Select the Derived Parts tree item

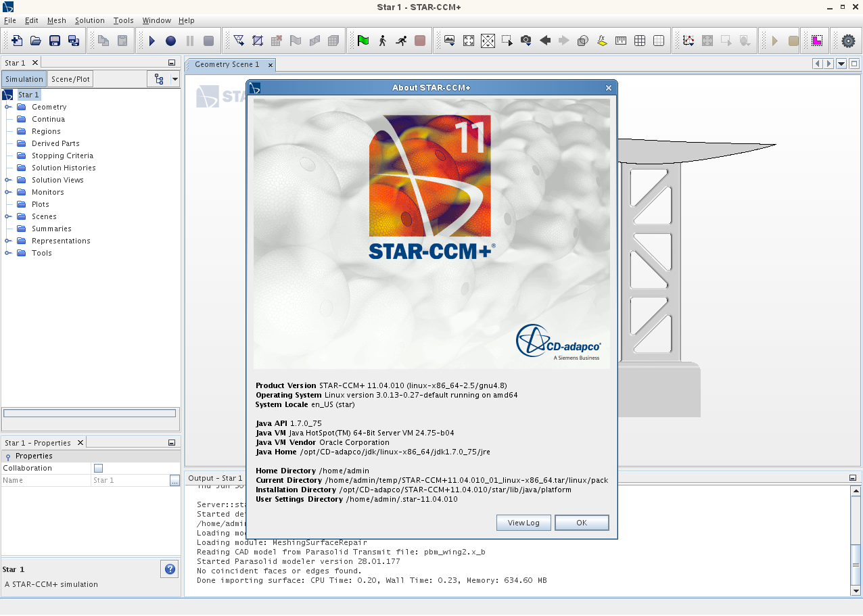point(55,143)
